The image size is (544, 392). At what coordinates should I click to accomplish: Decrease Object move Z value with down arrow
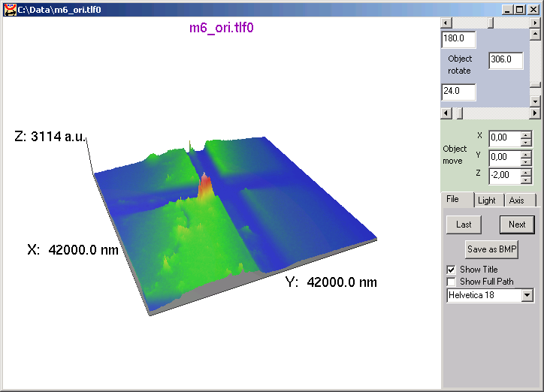[x=526, y=179]
